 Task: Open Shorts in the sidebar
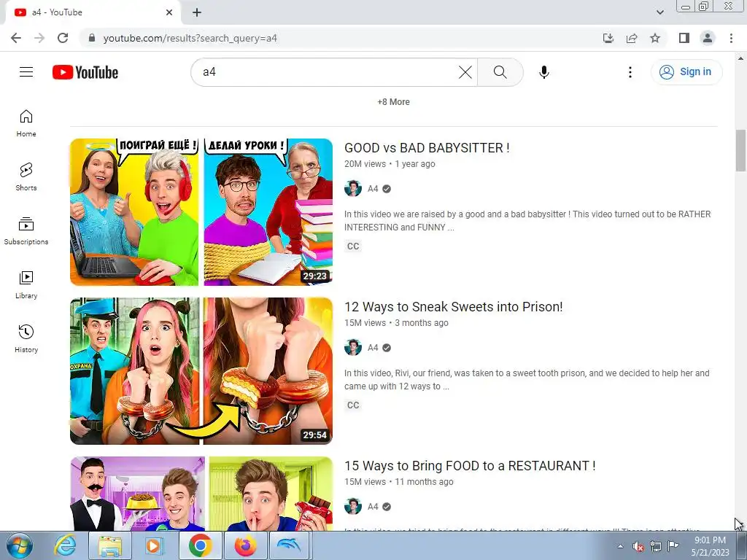pos(26,177)
